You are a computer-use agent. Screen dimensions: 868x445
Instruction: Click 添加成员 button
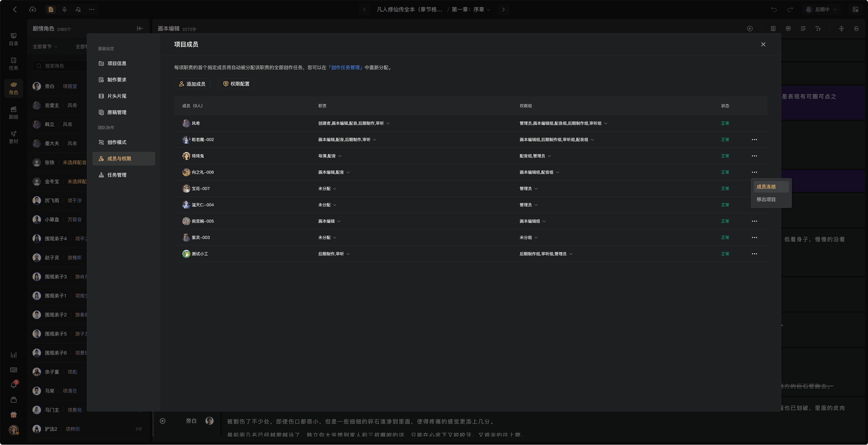(192, 84)
